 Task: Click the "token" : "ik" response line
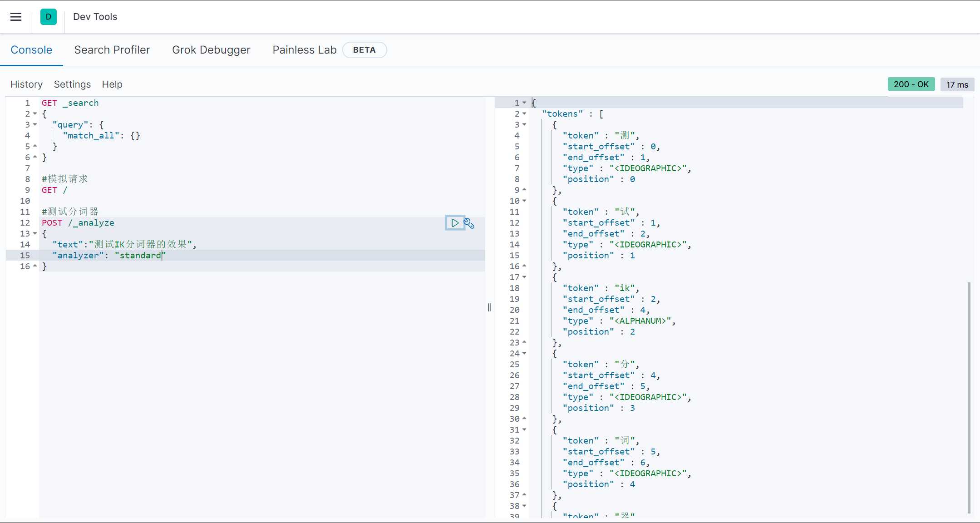(x=601, y=288)
